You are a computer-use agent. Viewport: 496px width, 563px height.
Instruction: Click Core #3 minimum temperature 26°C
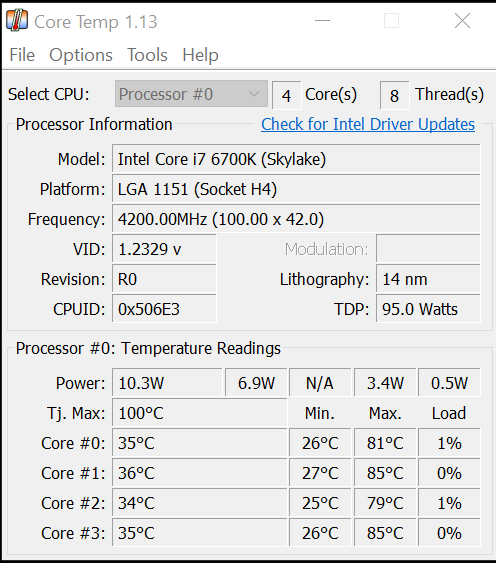tap(320, 533)
